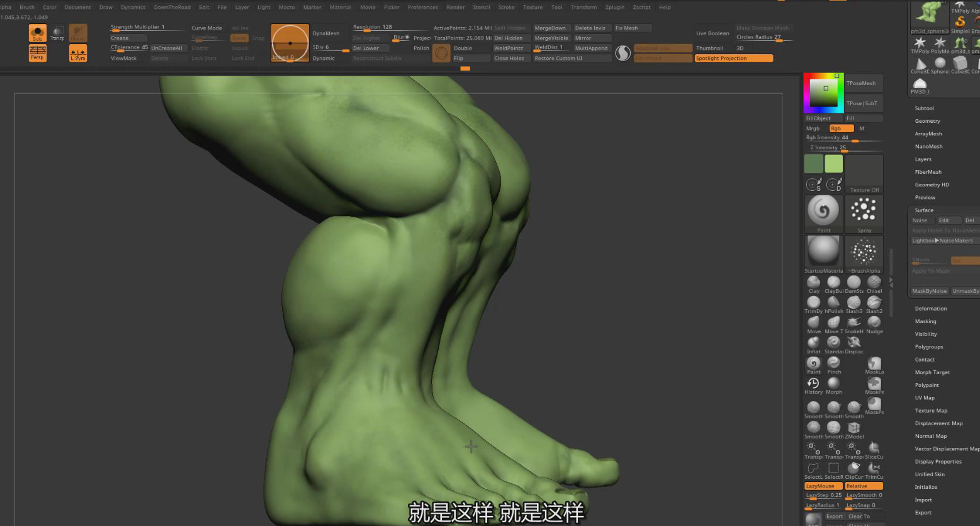Select the Displace brush
980x526 pixels.
point(854,345)
